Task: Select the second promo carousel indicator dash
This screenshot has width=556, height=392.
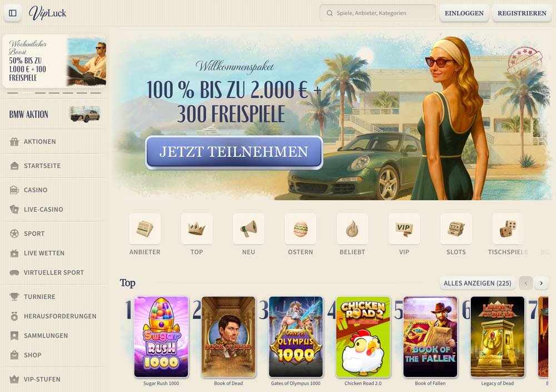Action: click(27, 93)
